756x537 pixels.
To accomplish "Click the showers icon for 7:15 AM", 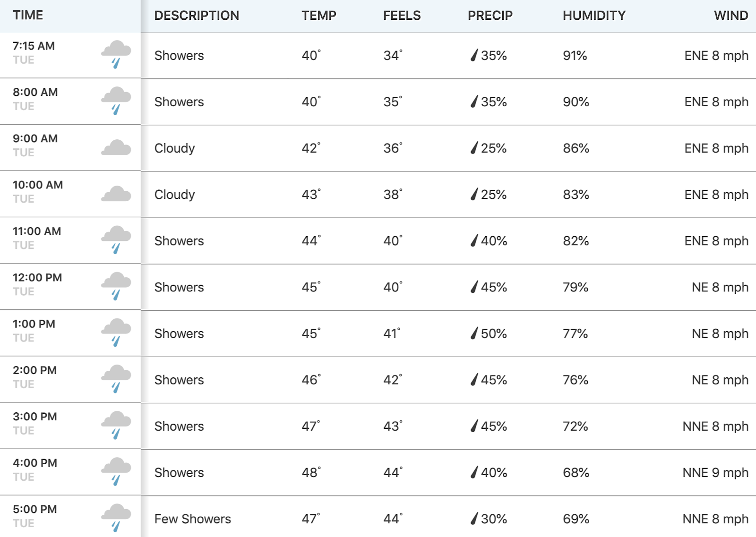I will pos(116,55).
